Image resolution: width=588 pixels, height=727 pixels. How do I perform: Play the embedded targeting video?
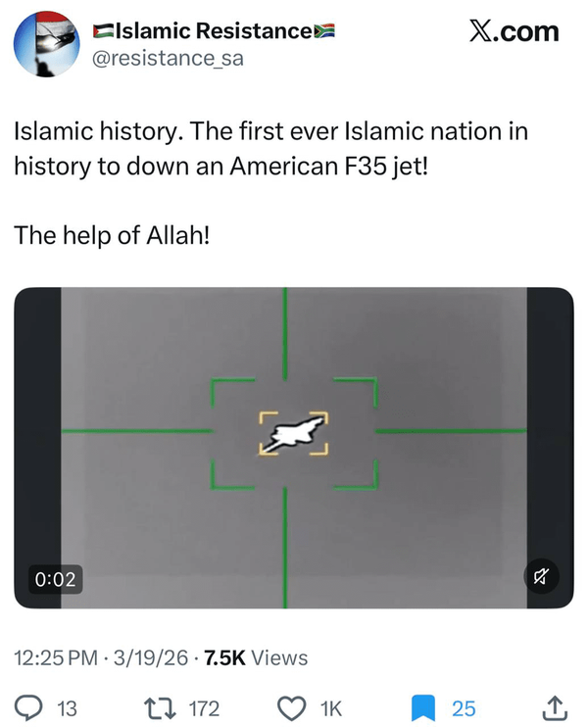[x=293, y=447]
